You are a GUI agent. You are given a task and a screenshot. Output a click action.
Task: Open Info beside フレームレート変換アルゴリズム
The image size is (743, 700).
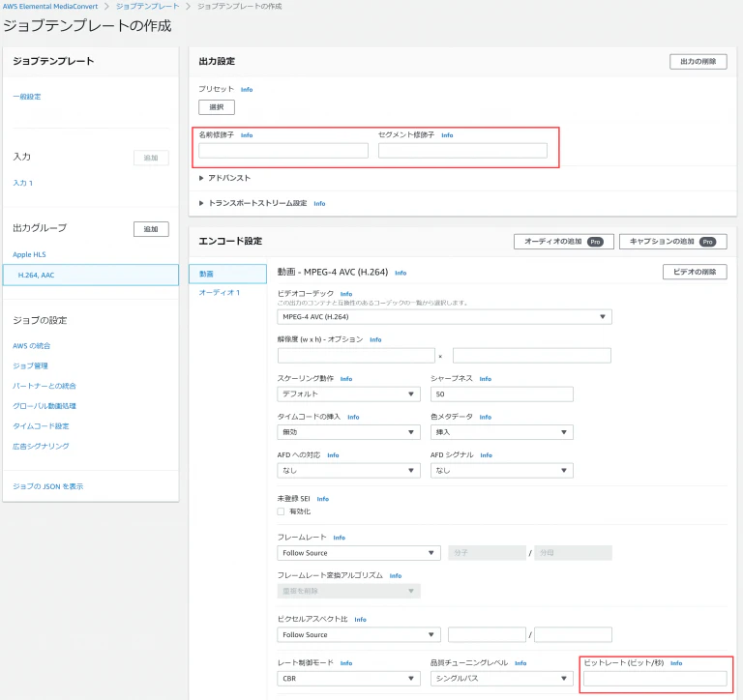pyautogui.click(x=396, y=576)
